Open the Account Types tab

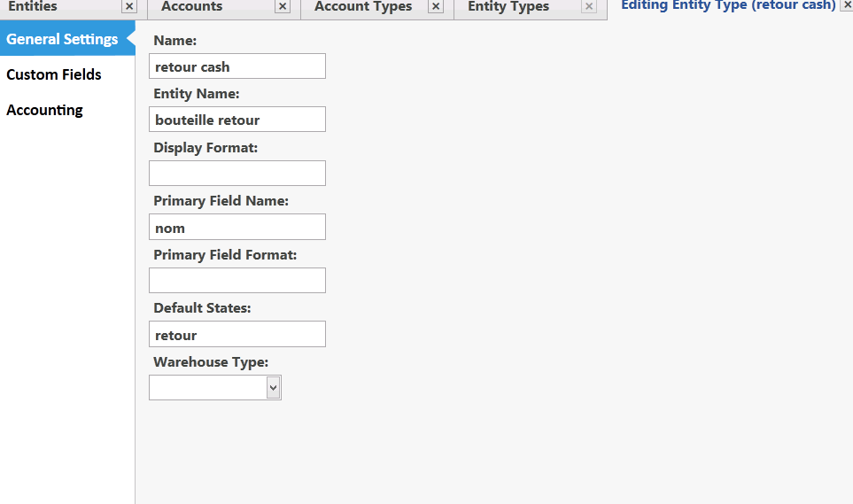coord(363,6)
